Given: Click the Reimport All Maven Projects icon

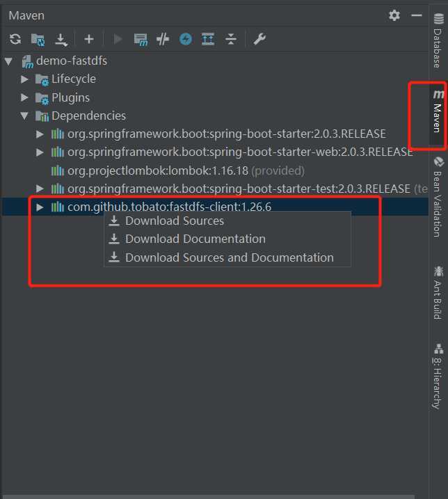Looking at the screenshot, I should [15, 39].
